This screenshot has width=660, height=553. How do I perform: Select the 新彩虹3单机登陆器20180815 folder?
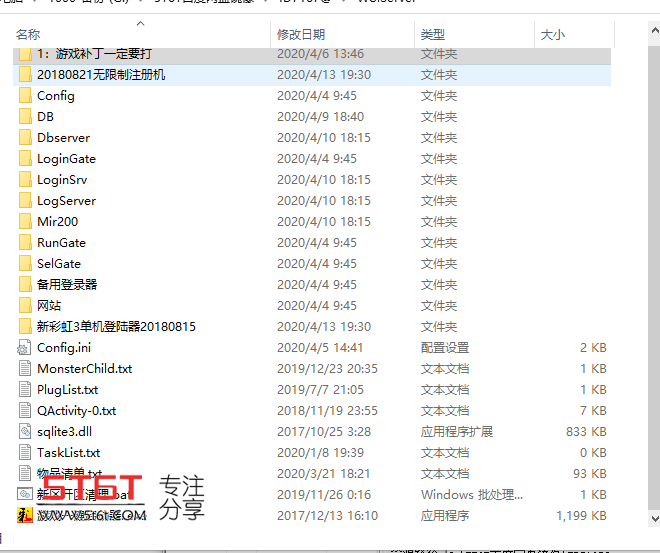[x=311, y=327]
